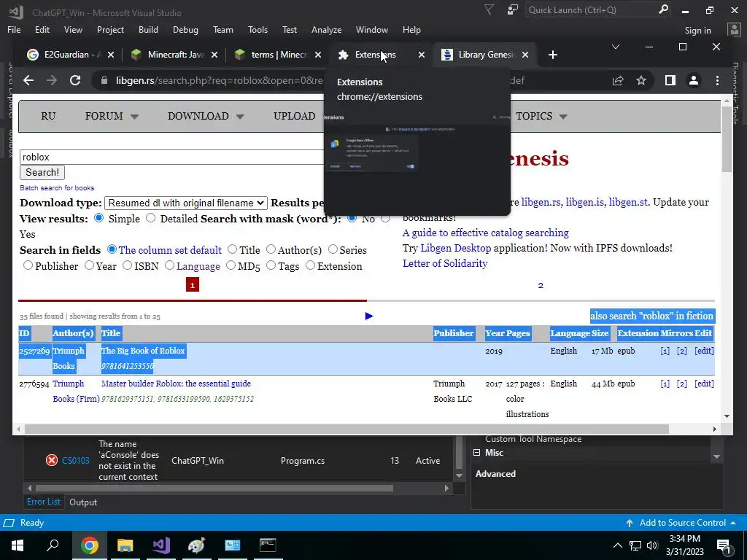
Task: Close the terms | Minecraft tab
Action: coord(318,55)
